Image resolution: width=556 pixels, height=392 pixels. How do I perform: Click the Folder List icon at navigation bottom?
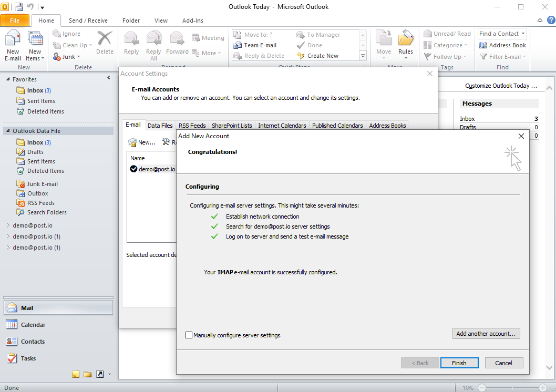point(88,374)
